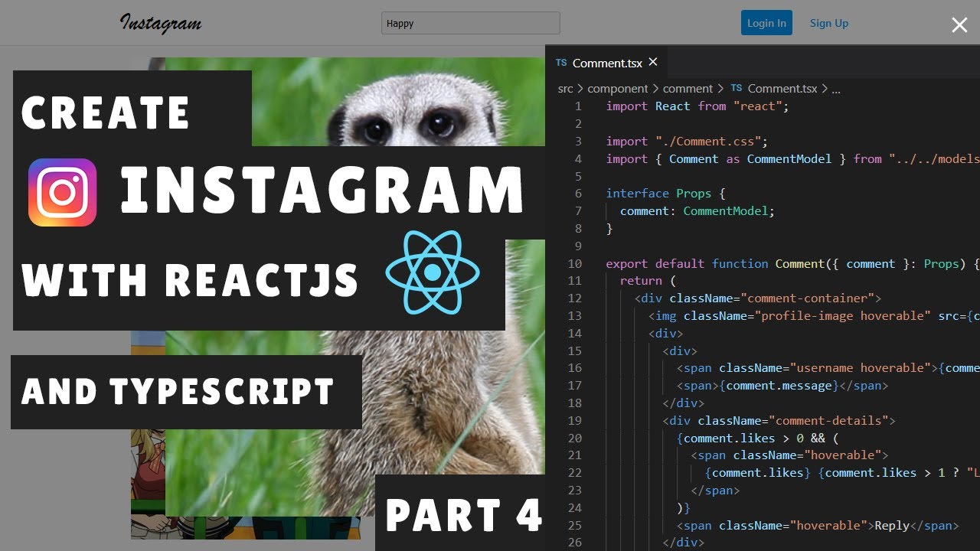Image resolution: width=980 pixels, height=551 pixels.
Task: Click the ellipsis at end of breadcrumb
Action: point(836,90)
